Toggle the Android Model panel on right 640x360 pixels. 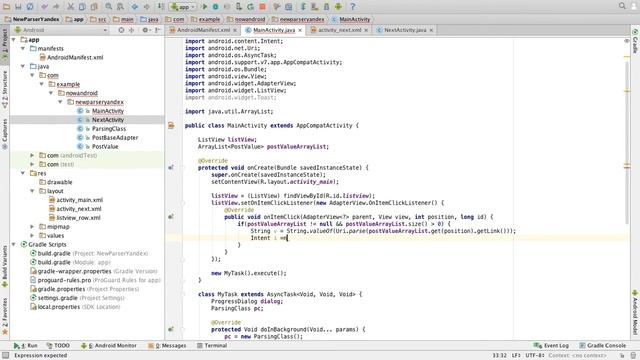(x=635, y=312)
